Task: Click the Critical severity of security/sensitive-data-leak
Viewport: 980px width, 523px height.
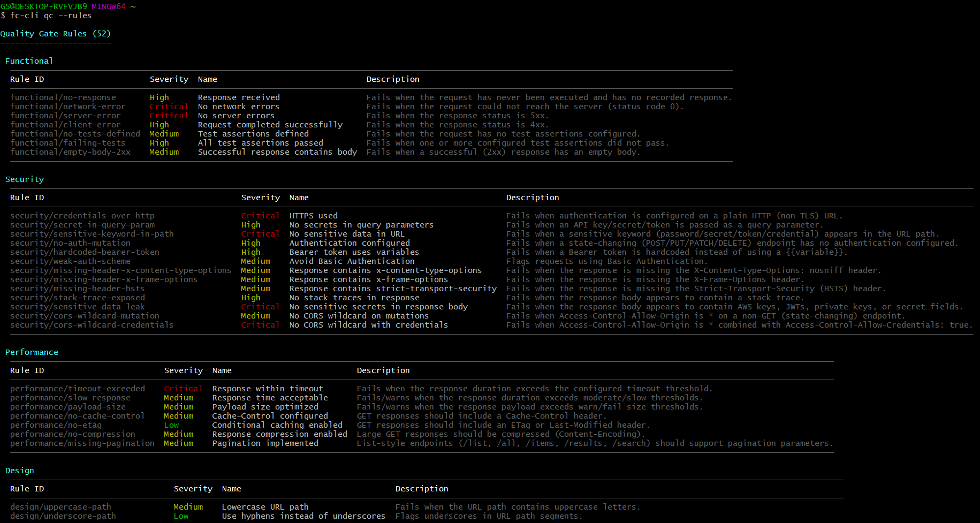Action: (x=260, y=307)
